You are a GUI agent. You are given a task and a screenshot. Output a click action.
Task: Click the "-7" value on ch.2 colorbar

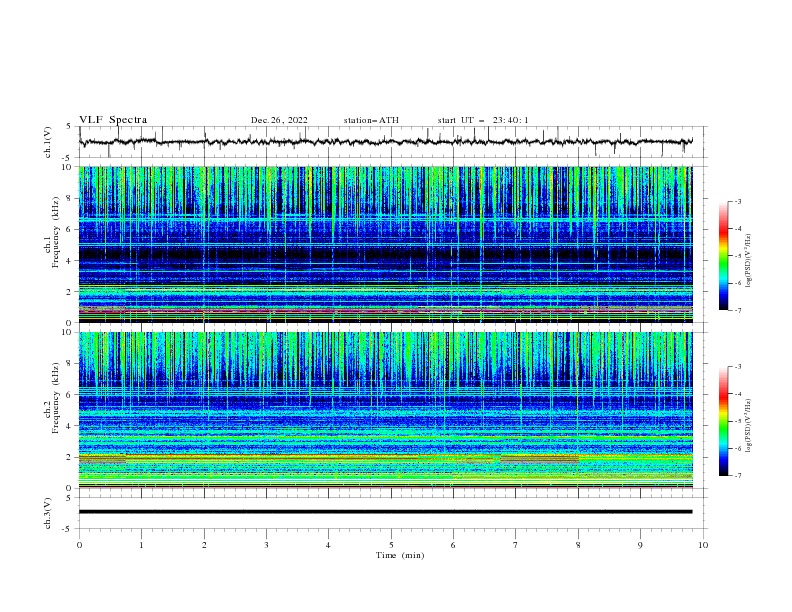(x=737, y=475)
